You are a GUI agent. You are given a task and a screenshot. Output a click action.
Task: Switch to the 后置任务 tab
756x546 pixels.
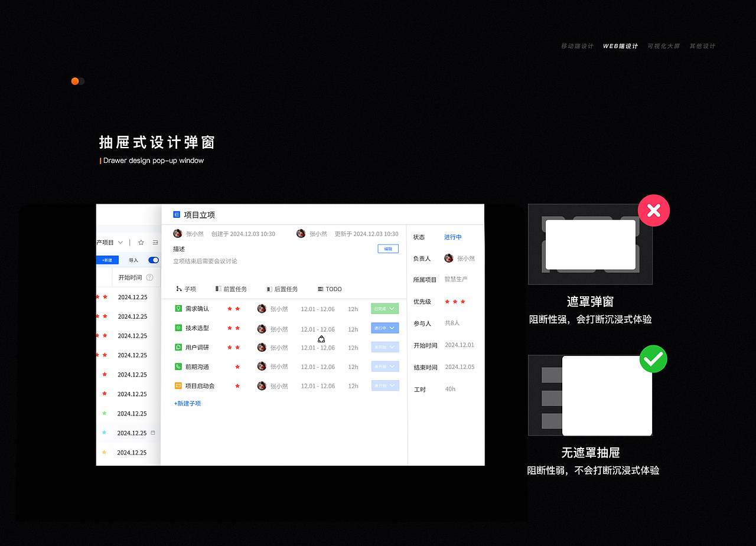(282, 289)
